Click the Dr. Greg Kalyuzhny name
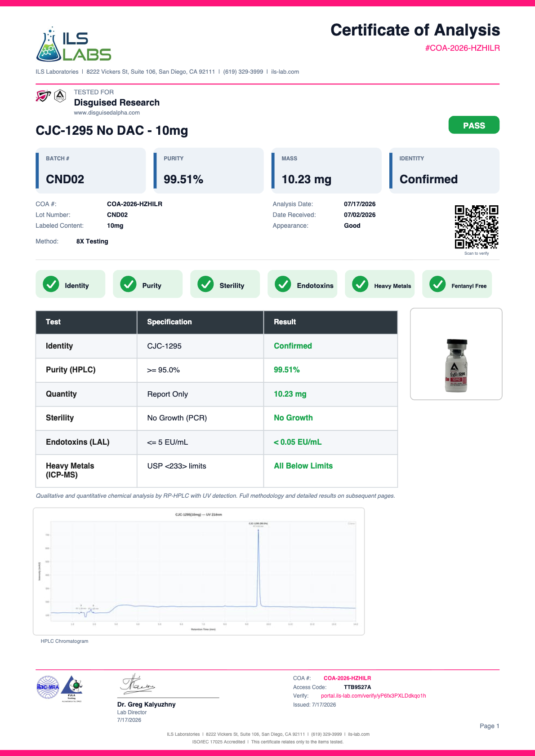The width and height of the screenshot is (535, 756). pyautogui.click(x=147, y=704)
